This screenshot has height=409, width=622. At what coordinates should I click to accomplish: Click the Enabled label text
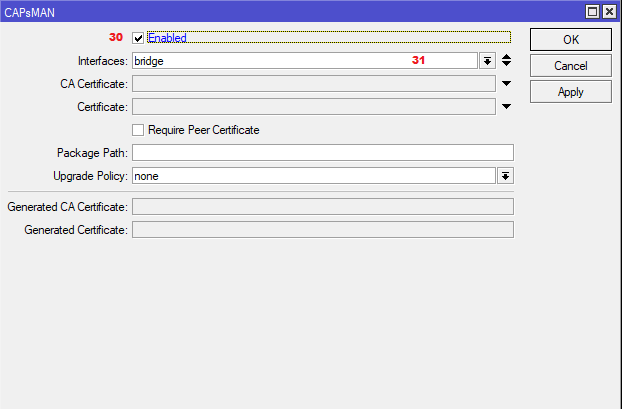point(167,38)
